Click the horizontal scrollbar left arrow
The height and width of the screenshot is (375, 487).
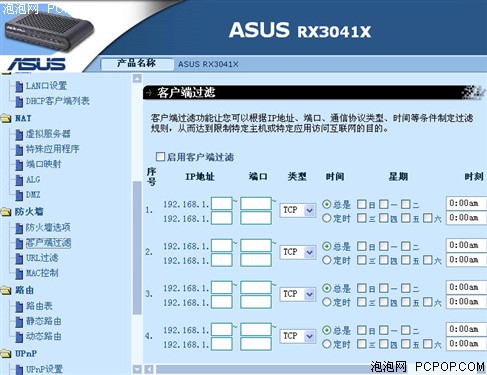coord(149,369)
